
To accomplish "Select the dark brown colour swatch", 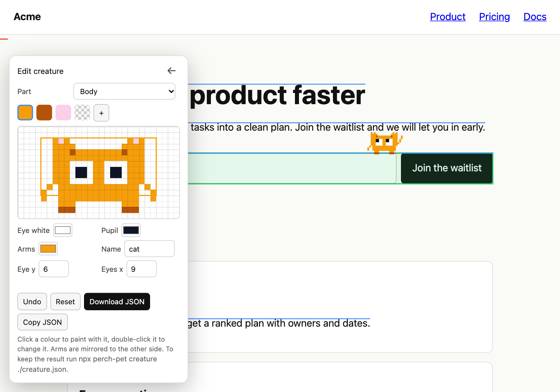I will [x=44, y=113].
